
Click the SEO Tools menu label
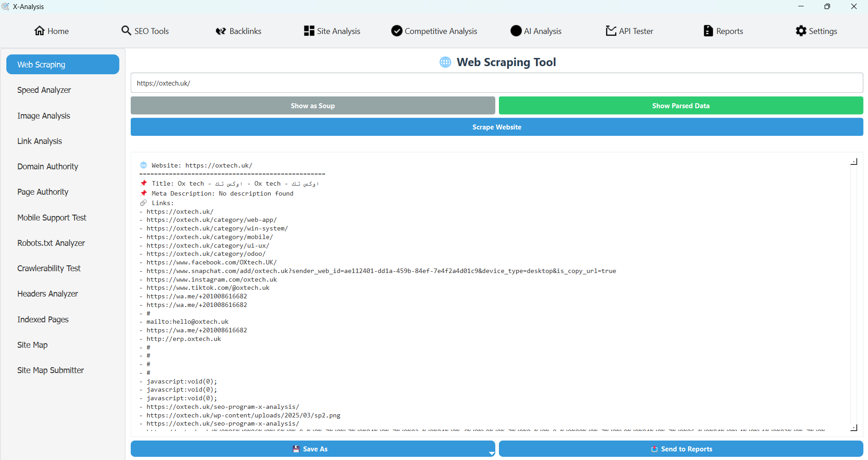tap(152, 31)
